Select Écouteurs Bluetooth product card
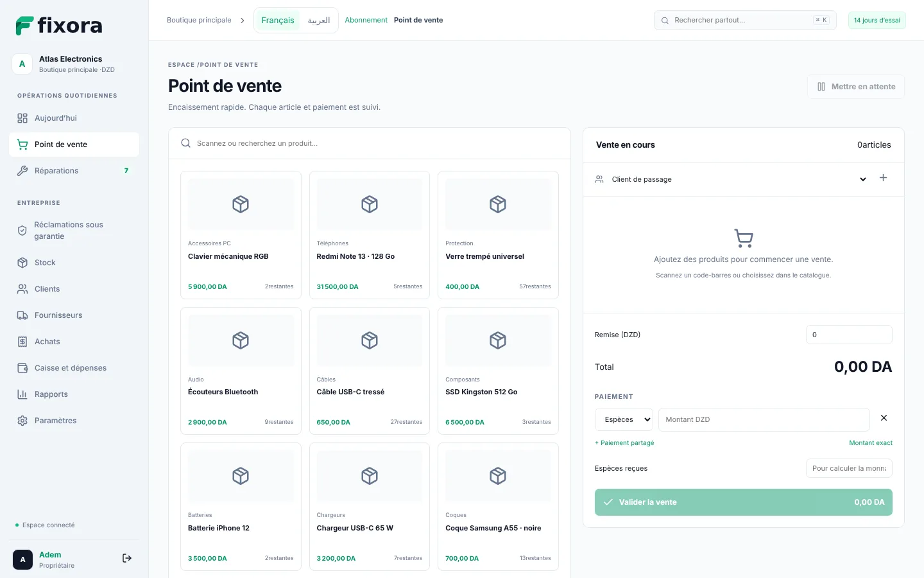924x578 pixels. coord(241,371)
